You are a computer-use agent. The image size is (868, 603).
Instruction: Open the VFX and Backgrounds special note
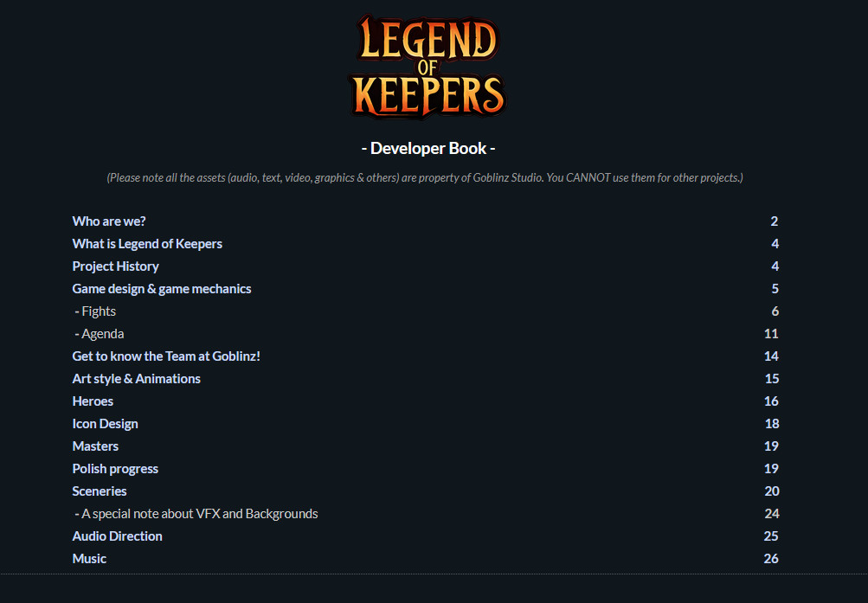pos(196,514)
